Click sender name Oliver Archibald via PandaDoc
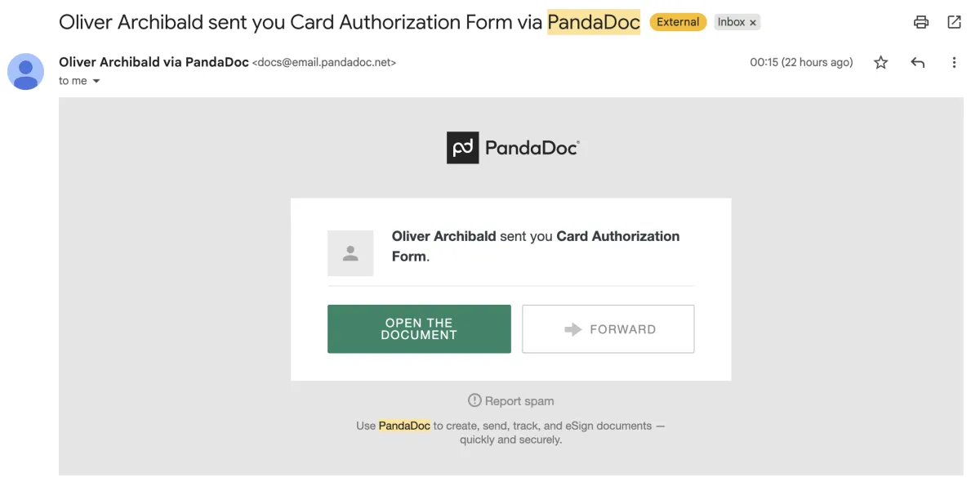 154,62
